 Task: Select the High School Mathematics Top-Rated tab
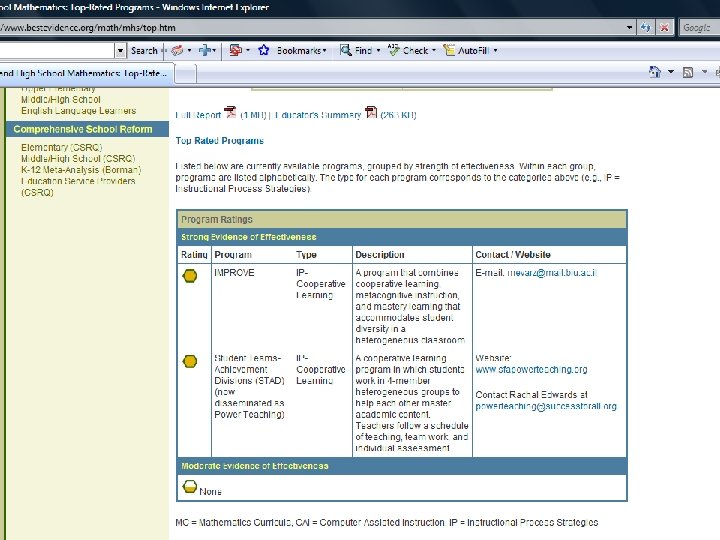(x=86, y=74)
